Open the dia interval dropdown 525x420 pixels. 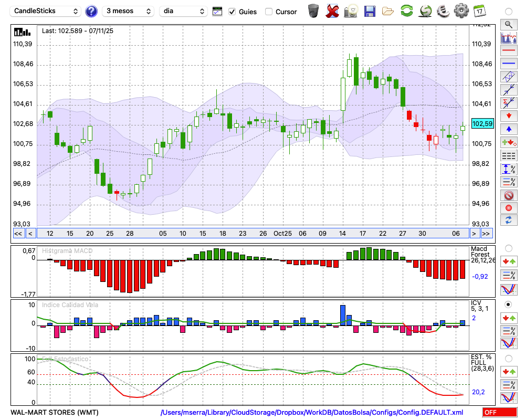point(184,11)
